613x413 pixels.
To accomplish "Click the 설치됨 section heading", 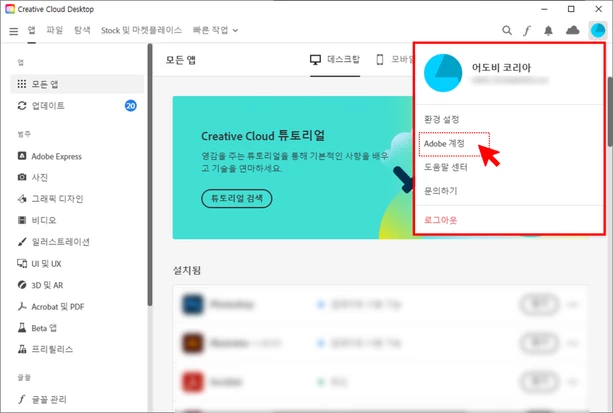I will point(187,270).
